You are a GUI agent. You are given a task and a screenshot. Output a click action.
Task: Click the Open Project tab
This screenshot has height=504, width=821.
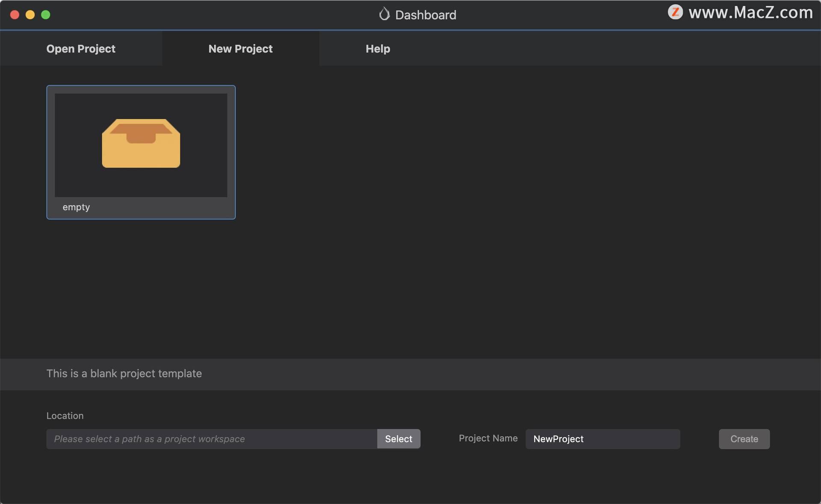pos(81,48)
